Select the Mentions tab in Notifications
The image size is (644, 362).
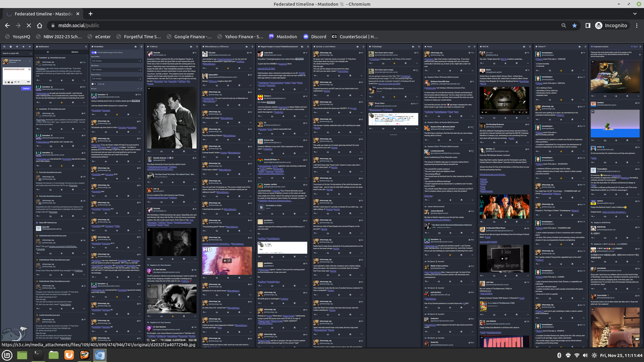click(75, 52)
